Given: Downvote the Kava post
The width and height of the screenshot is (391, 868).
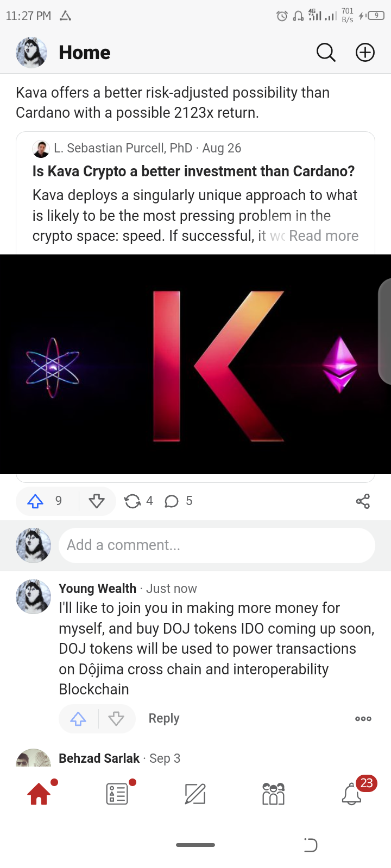Looking at the screenshot, I should [x=97, y=501].
